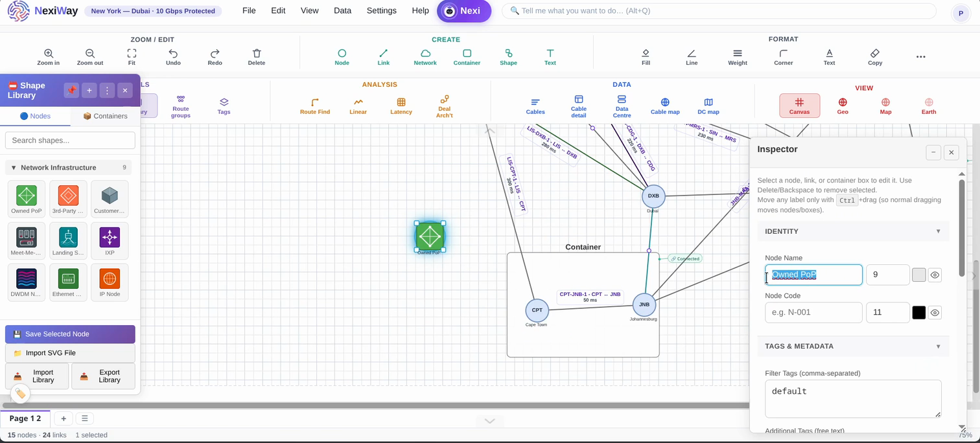Screen dimensions: 980x443
Task: Open the File menu
Action: tap(249, 10)
